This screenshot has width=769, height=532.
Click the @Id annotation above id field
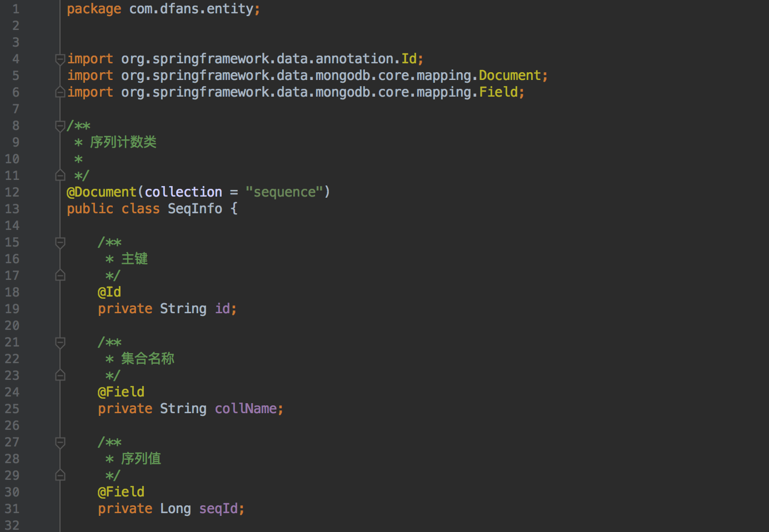pos(109,292)
